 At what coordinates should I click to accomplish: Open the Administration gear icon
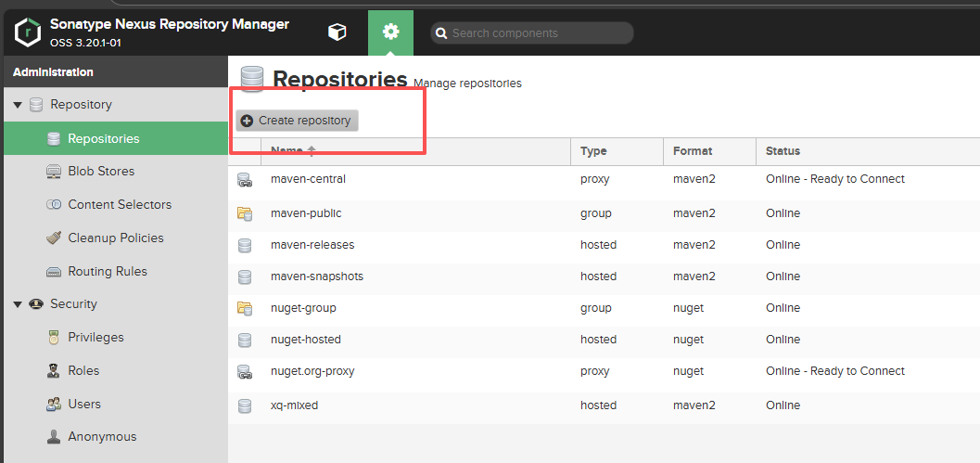(x=390, y=32)
